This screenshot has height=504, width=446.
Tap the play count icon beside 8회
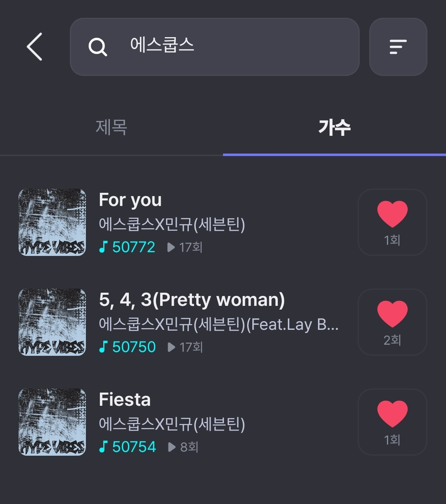172,447
